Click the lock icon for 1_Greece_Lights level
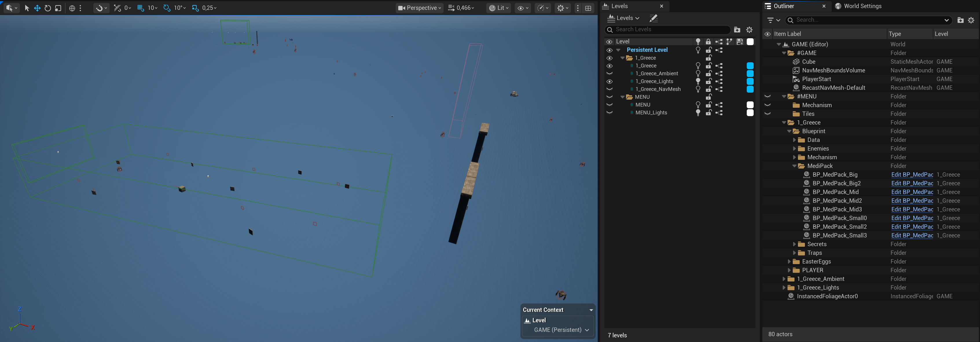This screenshot has width=980, height=342. click(x=708, y=81)
